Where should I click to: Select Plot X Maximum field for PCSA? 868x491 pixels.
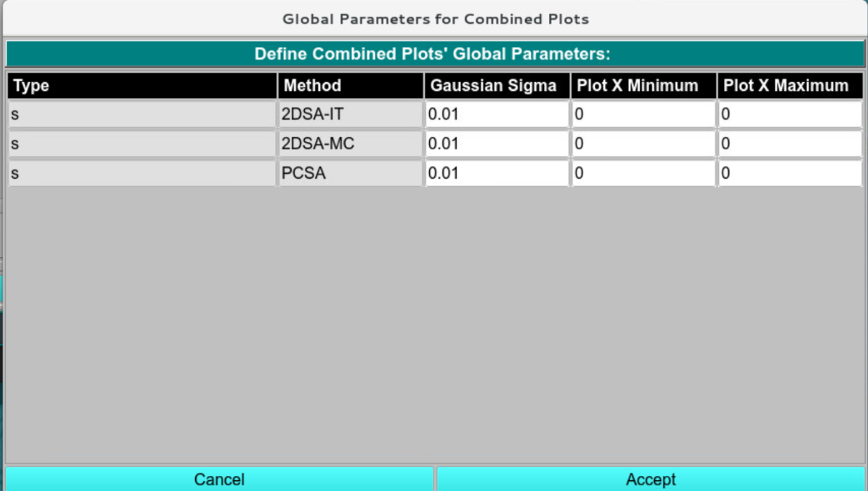789,174
